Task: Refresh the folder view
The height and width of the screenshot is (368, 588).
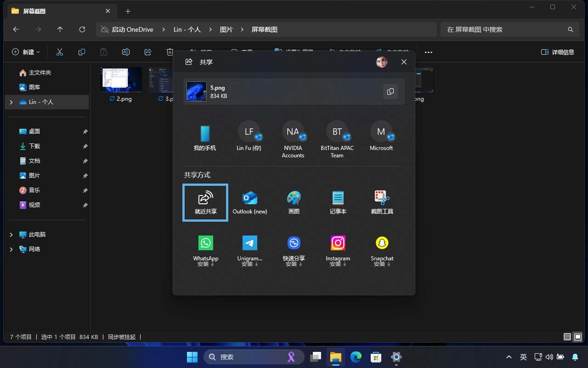Action: tap(82, 29)
